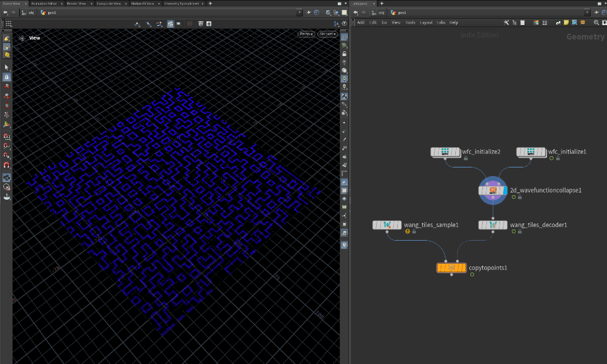This screenshot has width=607, height=364.
Task: Toggle the lock badge under wfc_initialize2
Action: (466, 159)
